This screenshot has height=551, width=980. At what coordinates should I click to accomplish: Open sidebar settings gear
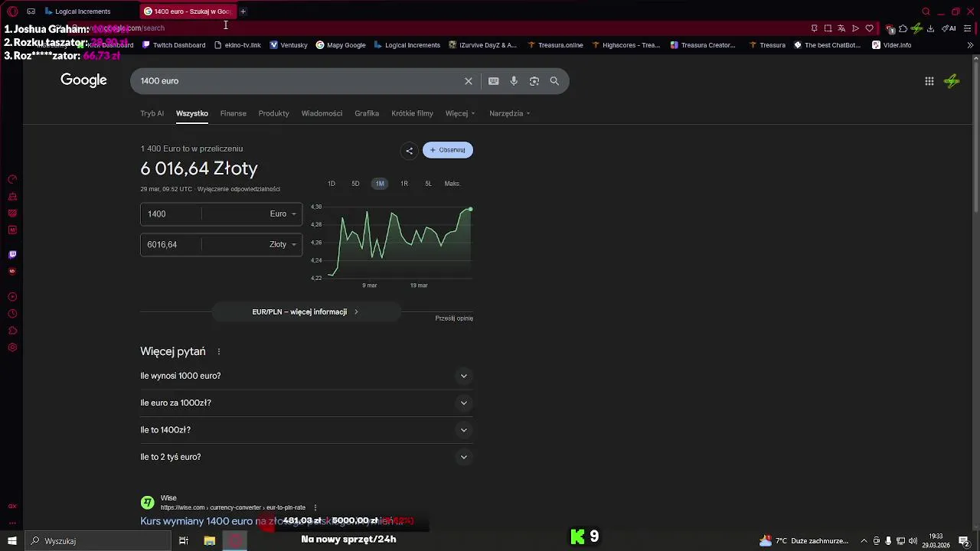click(x=12, y=347)
